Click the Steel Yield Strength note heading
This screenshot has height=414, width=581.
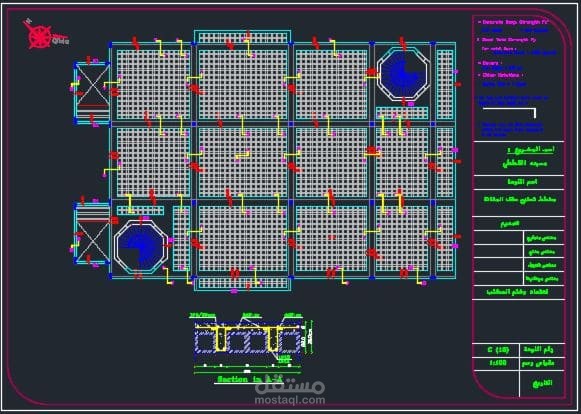tap(506, 40)
